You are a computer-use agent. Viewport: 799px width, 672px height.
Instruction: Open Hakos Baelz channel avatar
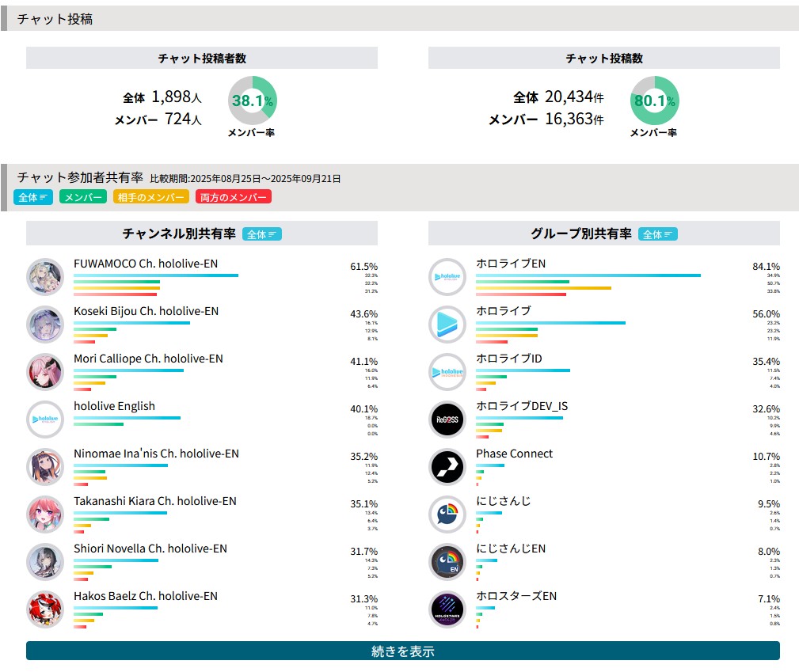(x=45, y=609)
